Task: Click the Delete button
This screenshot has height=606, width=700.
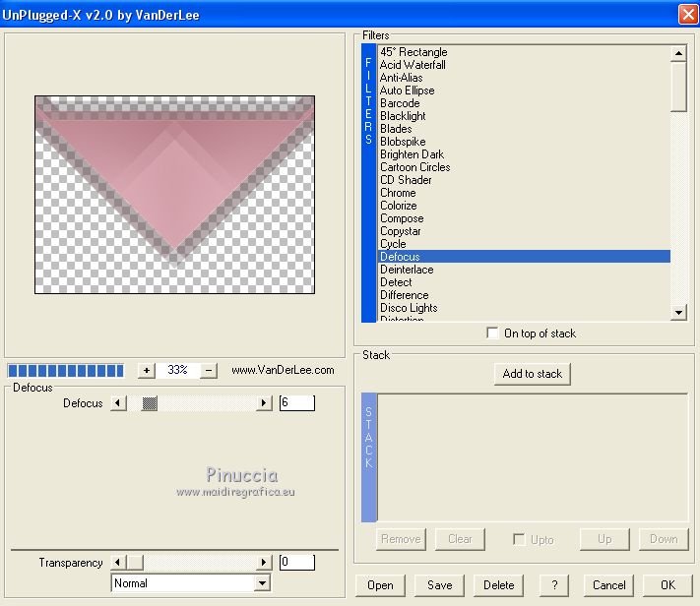Action: click(498, 585)
